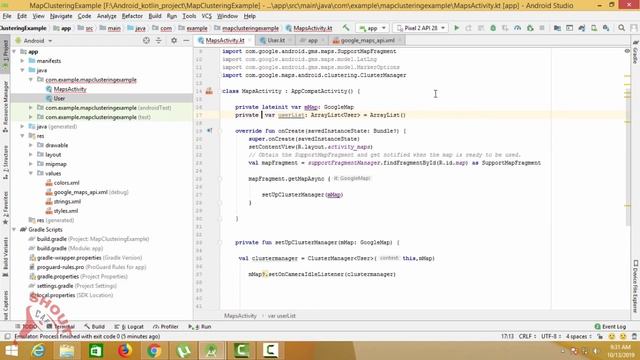Click the Collapse All icon in Project panel
Screen dimensions: 640x360
pyautogui.click(x=158, y=40)
